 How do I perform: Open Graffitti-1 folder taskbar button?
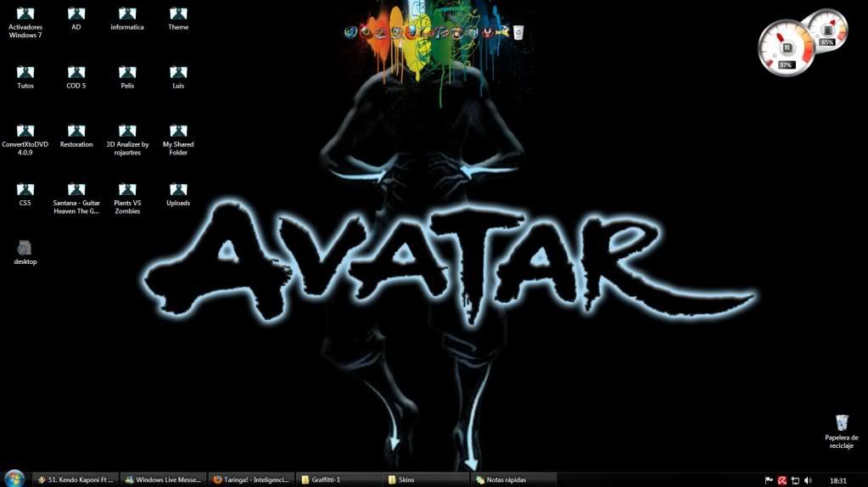click(339, 480)
